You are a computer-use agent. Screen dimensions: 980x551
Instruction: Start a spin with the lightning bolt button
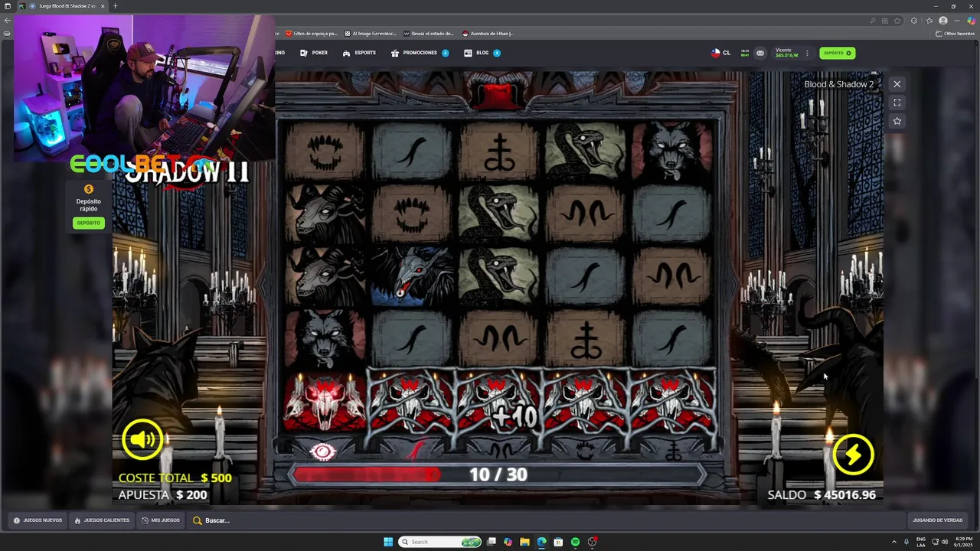(853, 455)
